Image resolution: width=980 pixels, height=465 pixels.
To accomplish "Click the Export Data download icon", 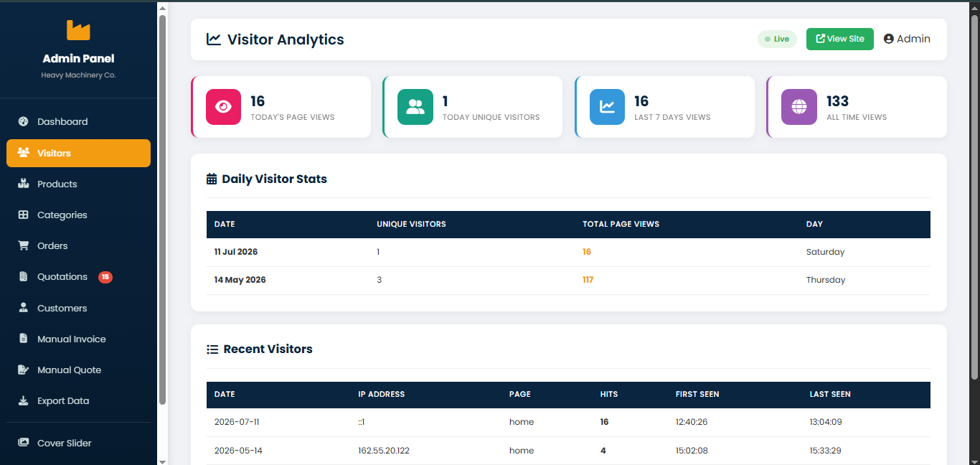I will coord(23,400).
